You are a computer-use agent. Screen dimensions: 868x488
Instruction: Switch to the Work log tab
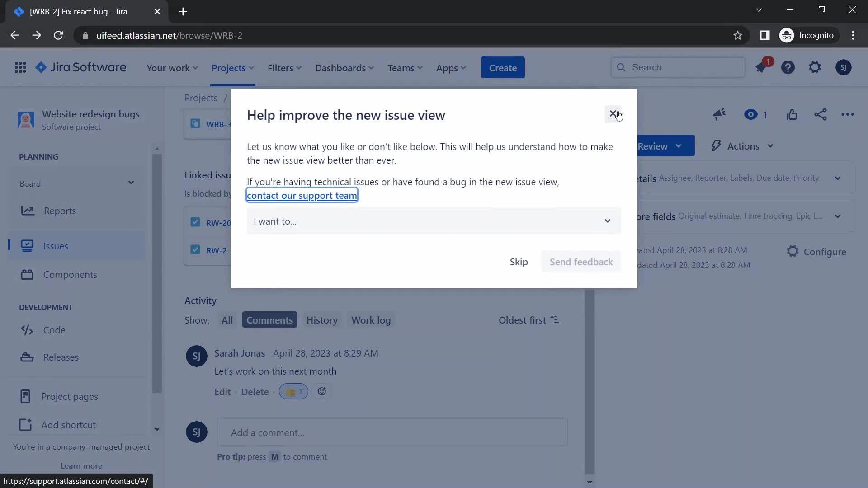pos(371,320)
